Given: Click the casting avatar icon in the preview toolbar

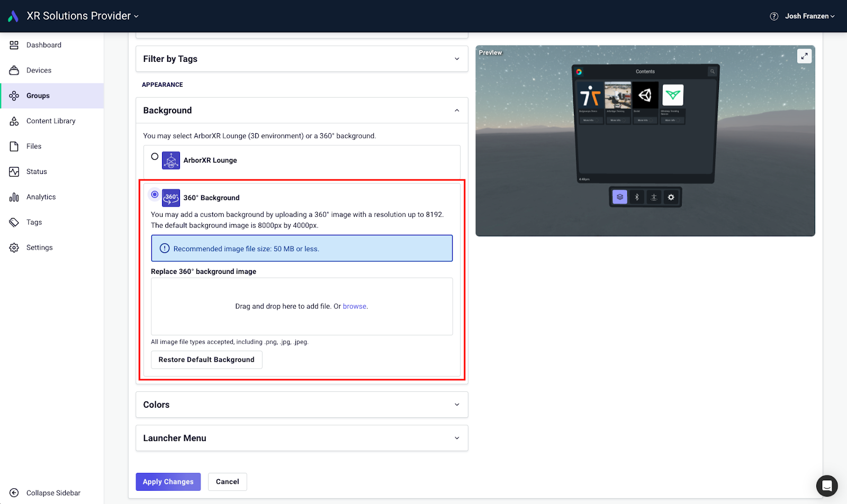Looking at the screenshot, I should [654, 197].
